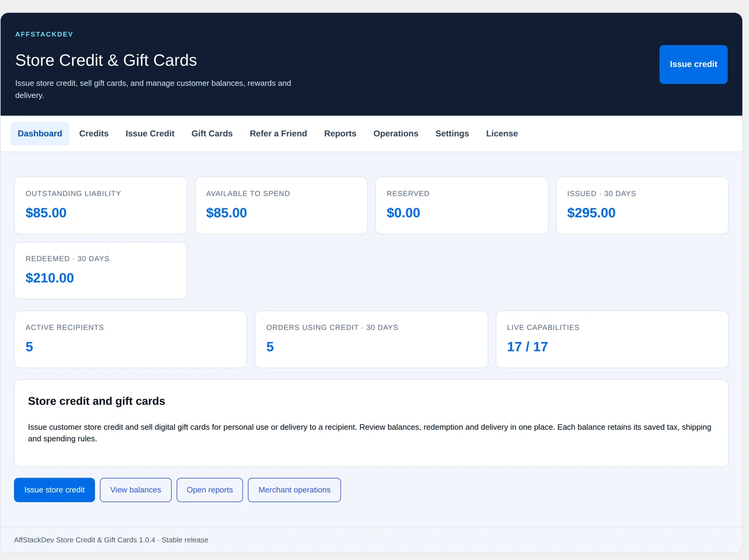Viewport: 749px width, 560px height.
Task: Open the Settings tab
Action: coord(452,134)
